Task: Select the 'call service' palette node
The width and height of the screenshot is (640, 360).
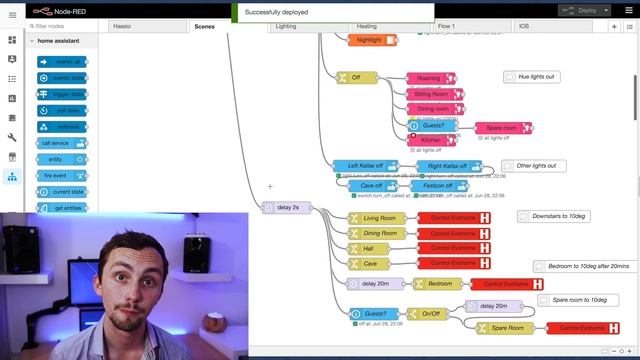Action: point(62,143)
